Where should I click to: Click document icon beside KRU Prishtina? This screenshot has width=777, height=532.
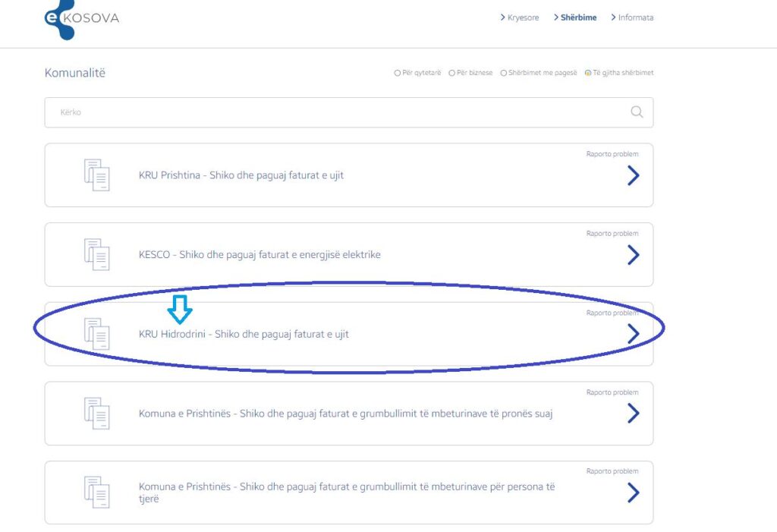point(96,175)
